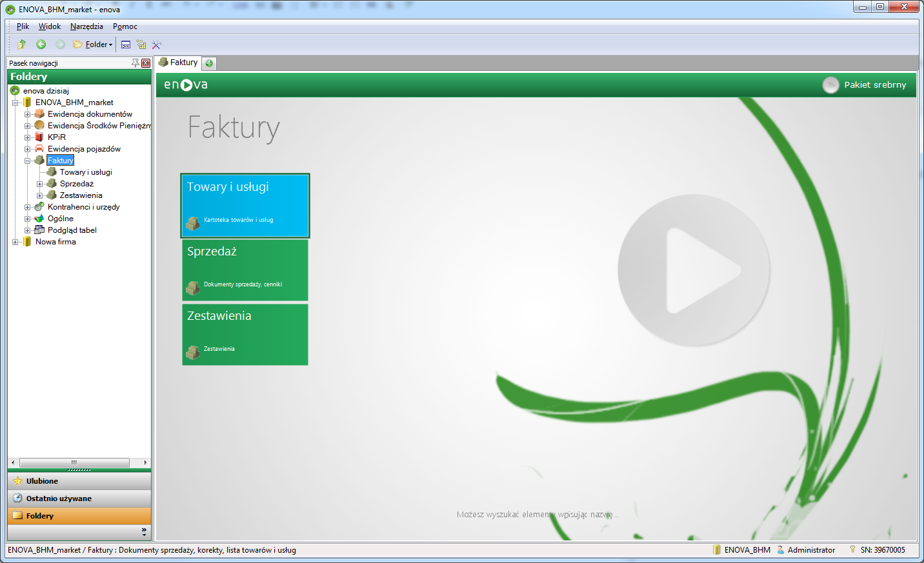The image size is (924, 563).
Task: Switch to the Faktury tab
Action: [x=178, y=63]
